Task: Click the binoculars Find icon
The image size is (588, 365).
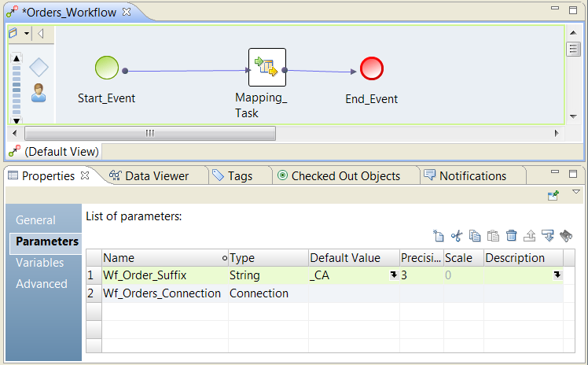Action: tap(566, 235)
